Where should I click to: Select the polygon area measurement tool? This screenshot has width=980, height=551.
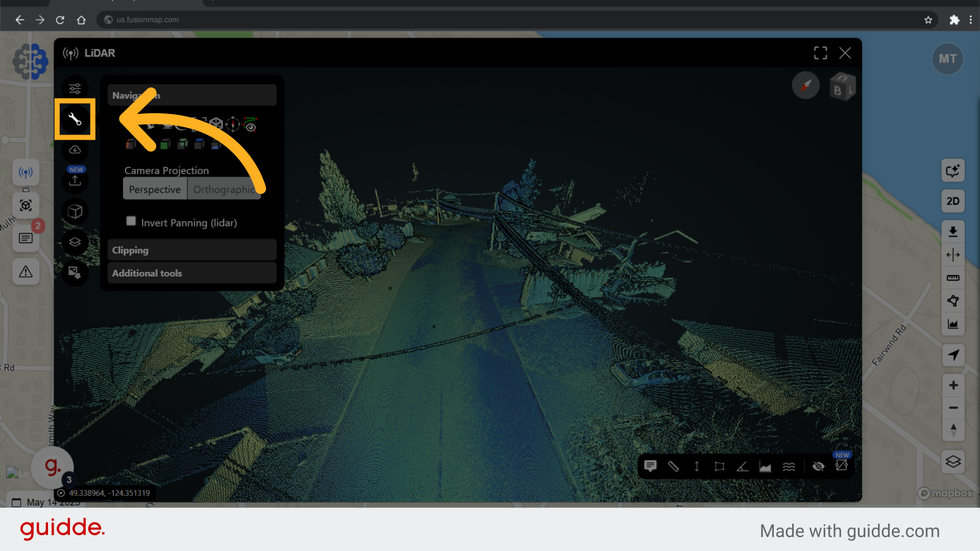point(720,466)
